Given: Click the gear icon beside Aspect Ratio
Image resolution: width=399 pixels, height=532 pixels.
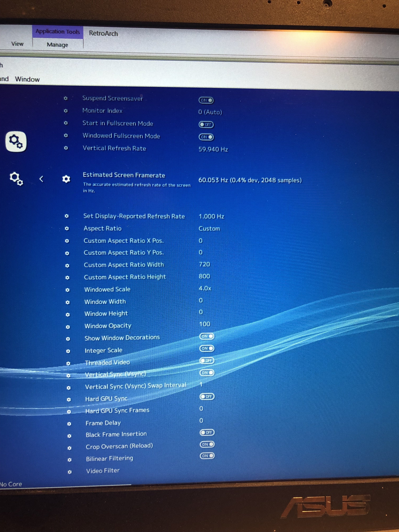Looking at the screenshot, I should click(67, 229).
